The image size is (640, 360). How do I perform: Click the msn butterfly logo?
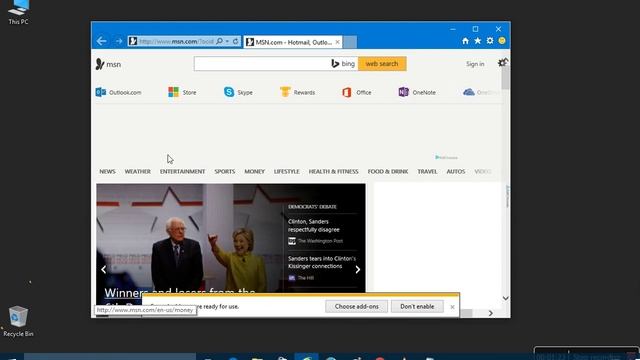[108, 64]
